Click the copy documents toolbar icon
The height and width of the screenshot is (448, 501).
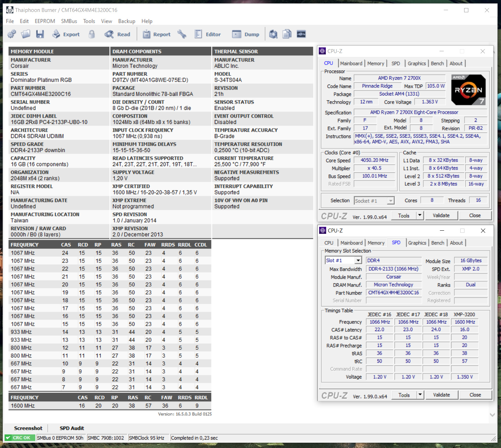coord(287,34)
